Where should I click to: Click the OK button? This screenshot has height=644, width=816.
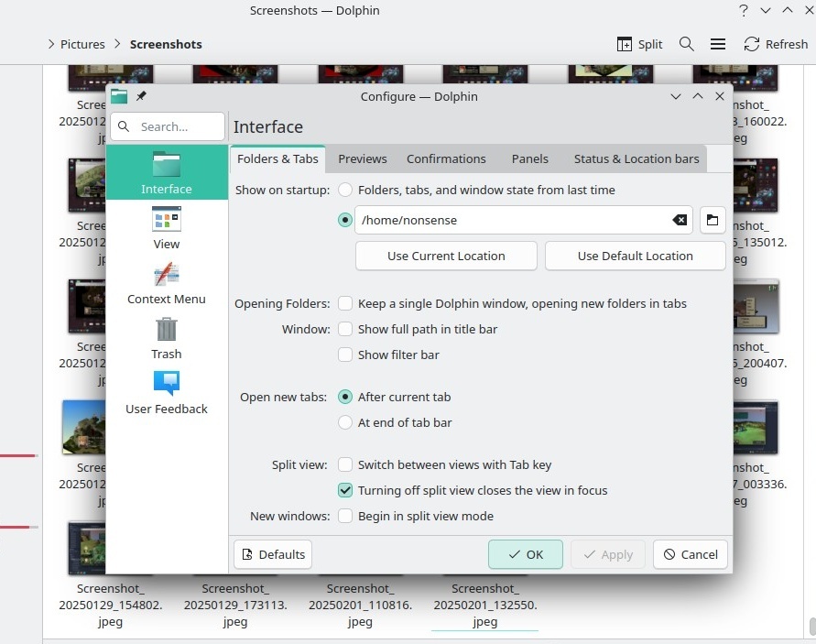[x=525, y=554]
